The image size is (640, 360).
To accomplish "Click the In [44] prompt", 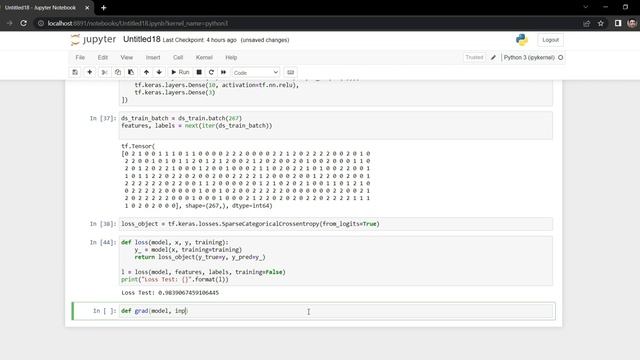I will pos(103,242).
